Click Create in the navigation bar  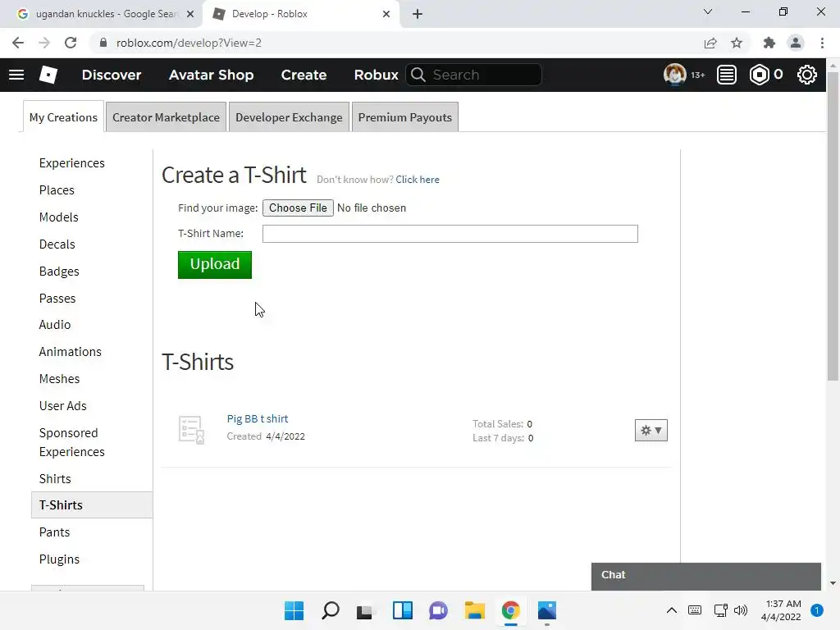[x=304, y=75]
